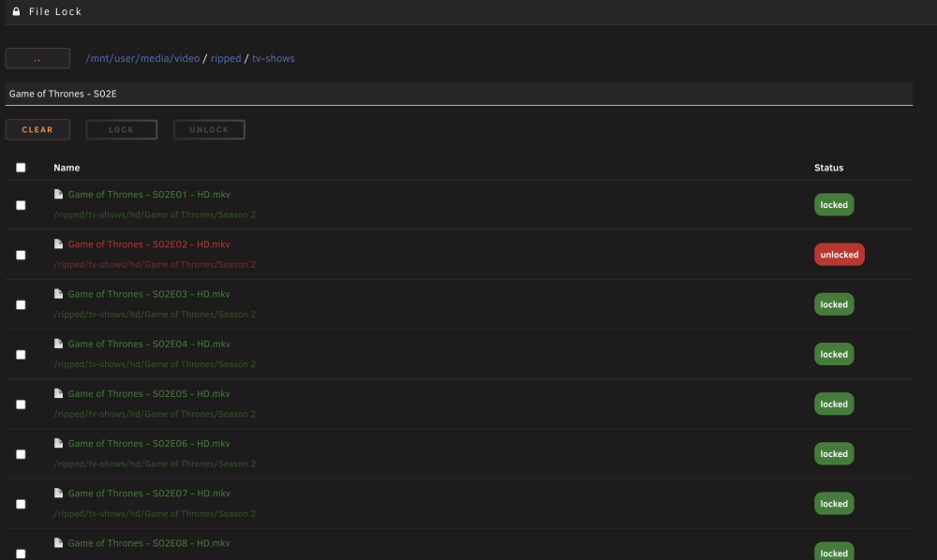Click Game of Thrones - S02E08 - HD.mkv
937x560 pixels.
(149, 543)
